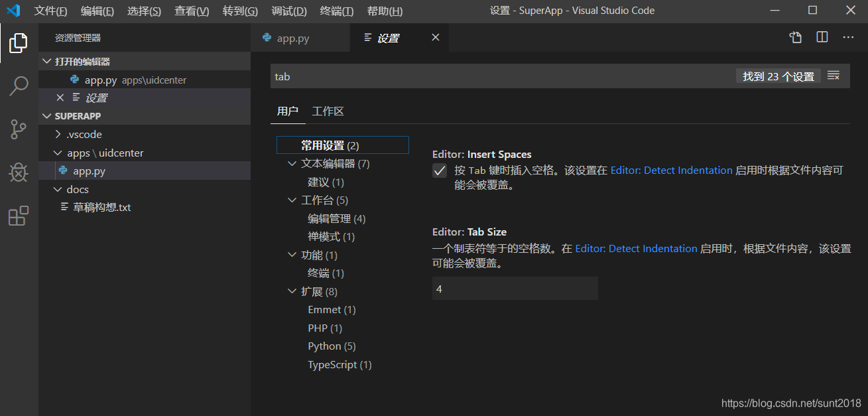Screen dimensions: 868x416
Task: Select 终端 (1) settings category
Action: point(326,273)
